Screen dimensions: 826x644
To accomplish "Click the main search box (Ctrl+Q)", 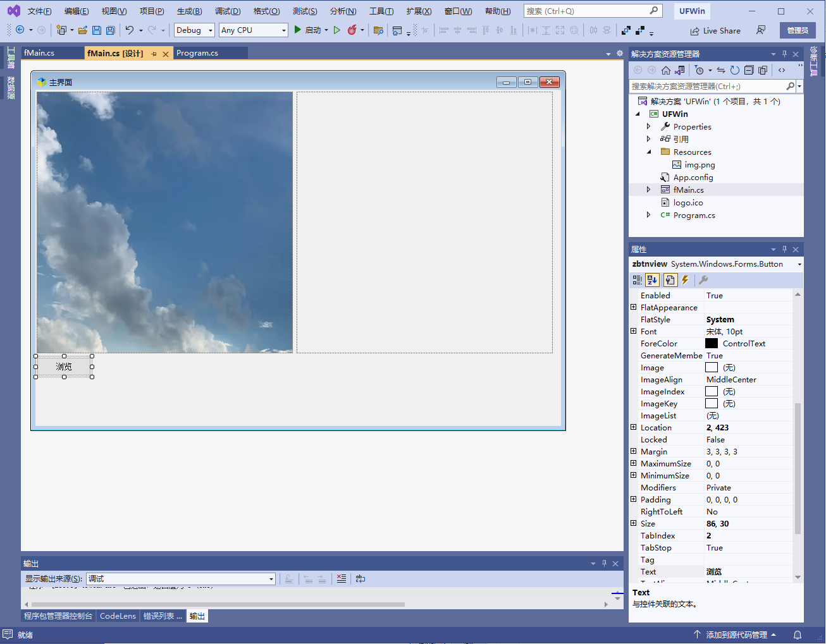I will pyautogui.click(x=593, y=11).
